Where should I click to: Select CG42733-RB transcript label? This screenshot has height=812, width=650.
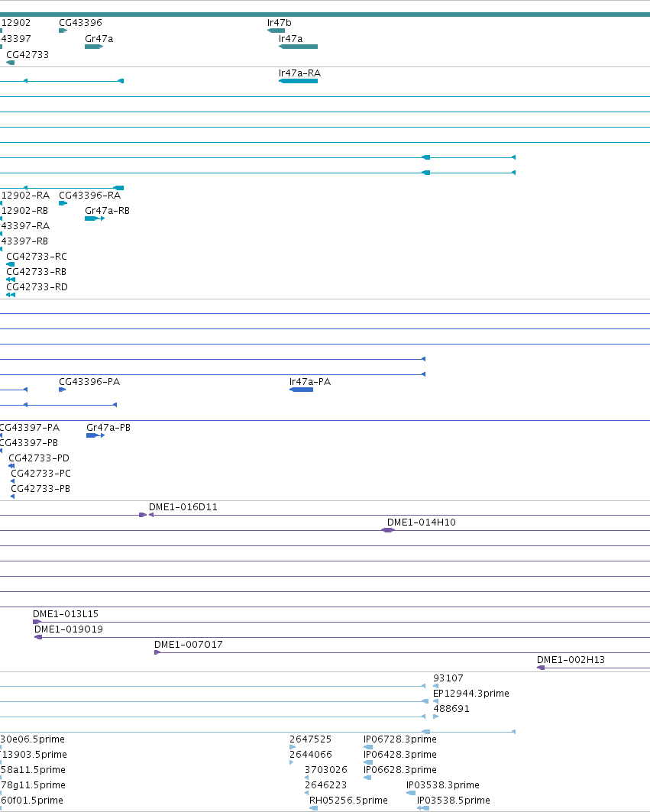36,272
